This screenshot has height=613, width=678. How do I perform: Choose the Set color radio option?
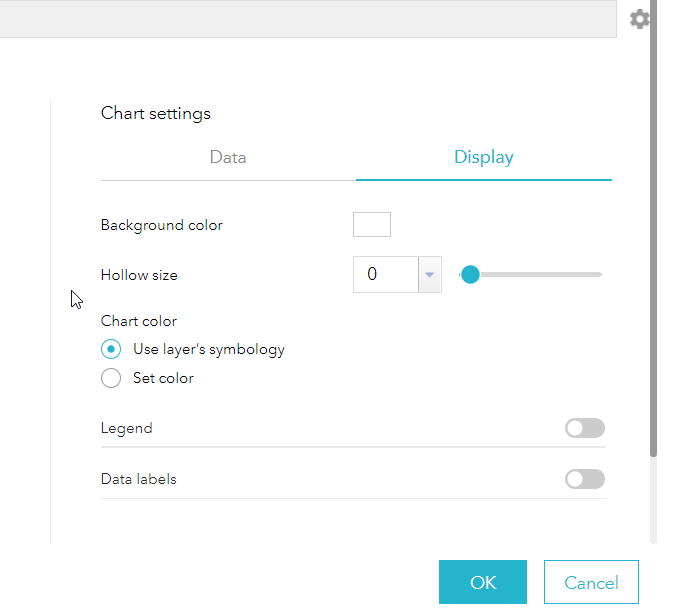coord(111,378)
